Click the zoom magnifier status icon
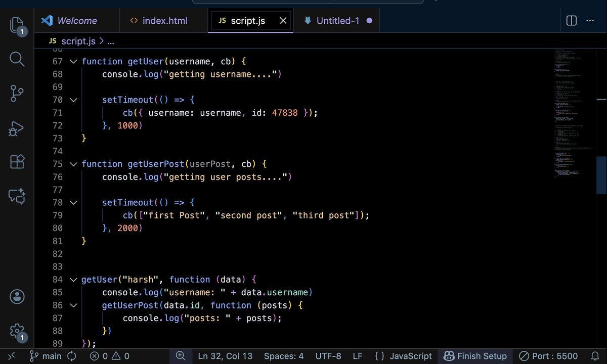The height and width of the screenshot is (364, 607). point(181,356)
